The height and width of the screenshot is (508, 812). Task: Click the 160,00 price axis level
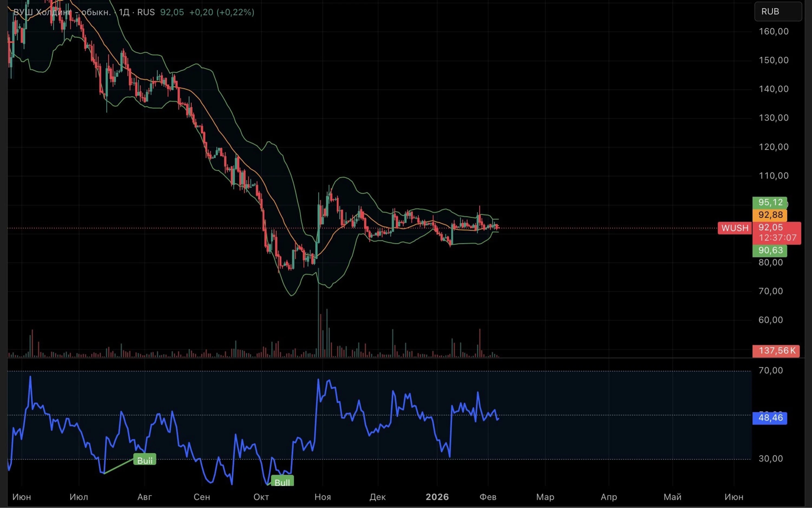tap(774, 32)
